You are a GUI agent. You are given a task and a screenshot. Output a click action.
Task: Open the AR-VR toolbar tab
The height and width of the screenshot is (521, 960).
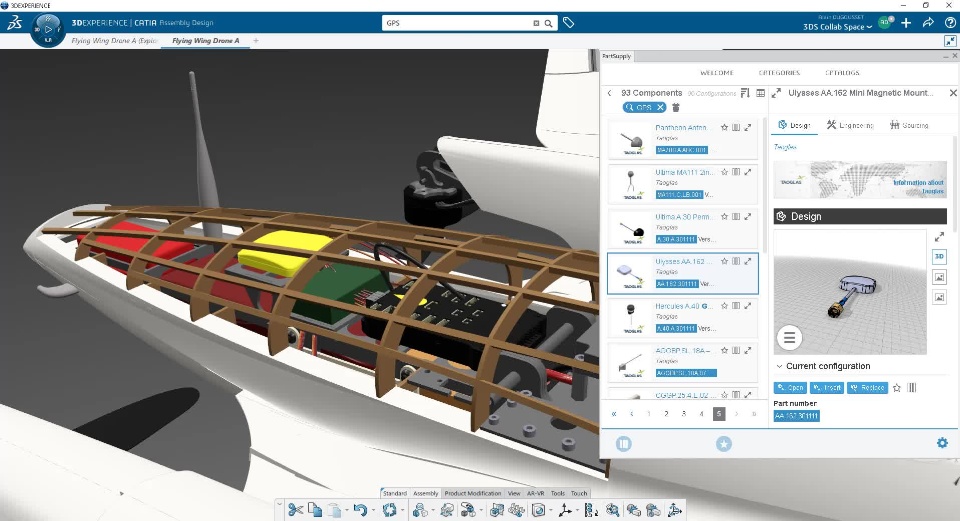pyautogui.click(x=536, y=493)
